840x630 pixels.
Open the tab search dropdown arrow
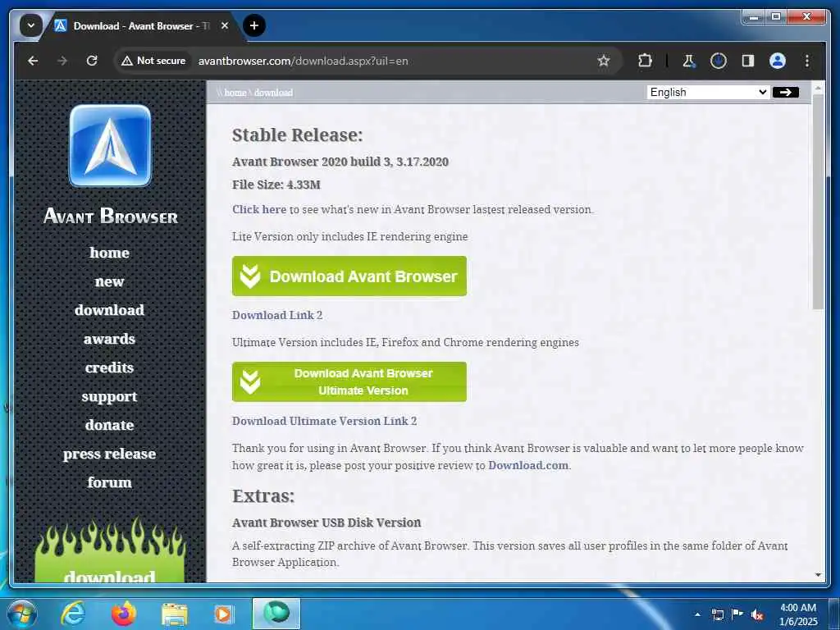coord(31,25)
